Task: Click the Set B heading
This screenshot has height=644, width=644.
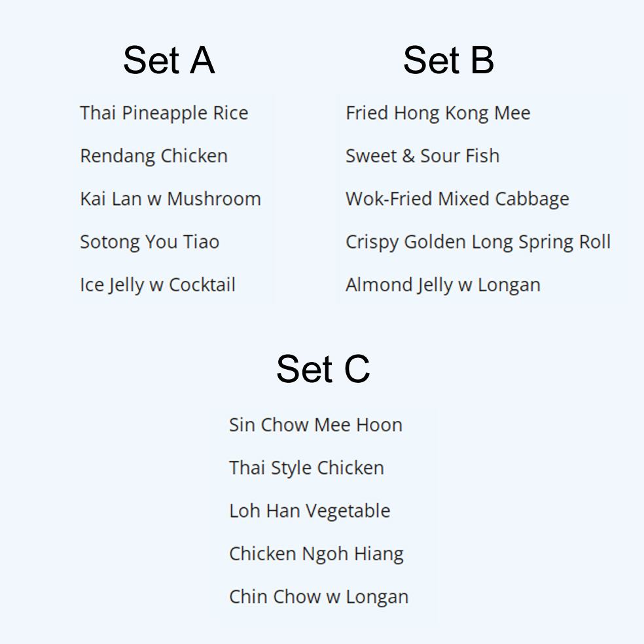Action: pos(448,60)
